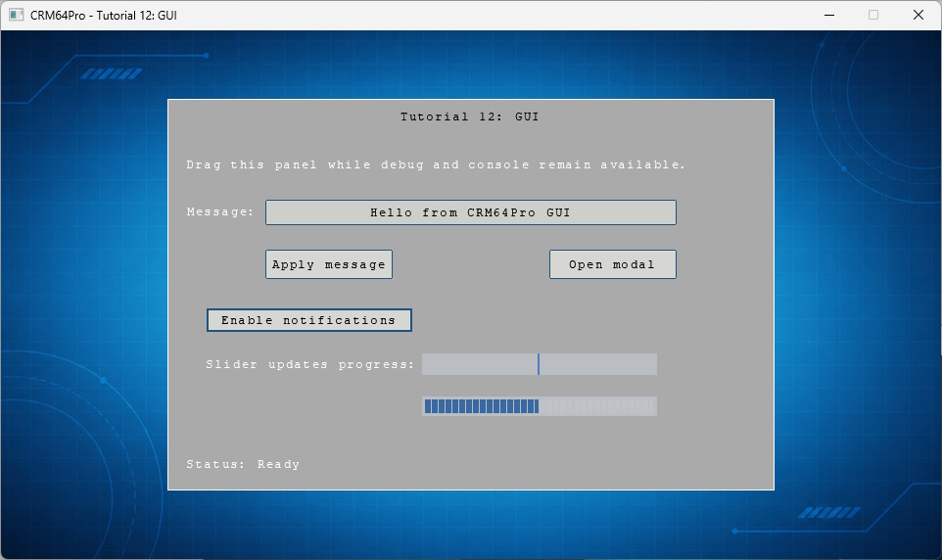The width and height of the screenshot is (942, 560).
Task: Minimize the CRM64Pro window
Action: pyautogui.click(x=829, y=15)
